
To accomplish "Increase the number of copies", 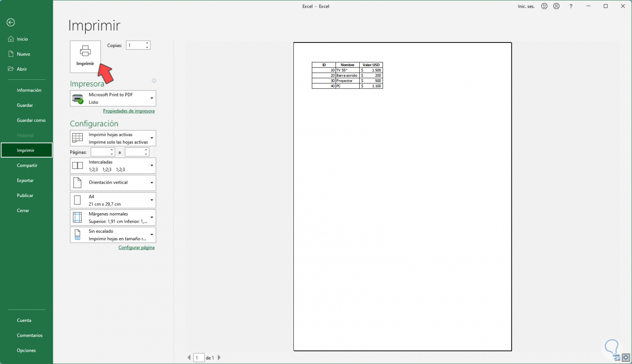I will [147, 43].
